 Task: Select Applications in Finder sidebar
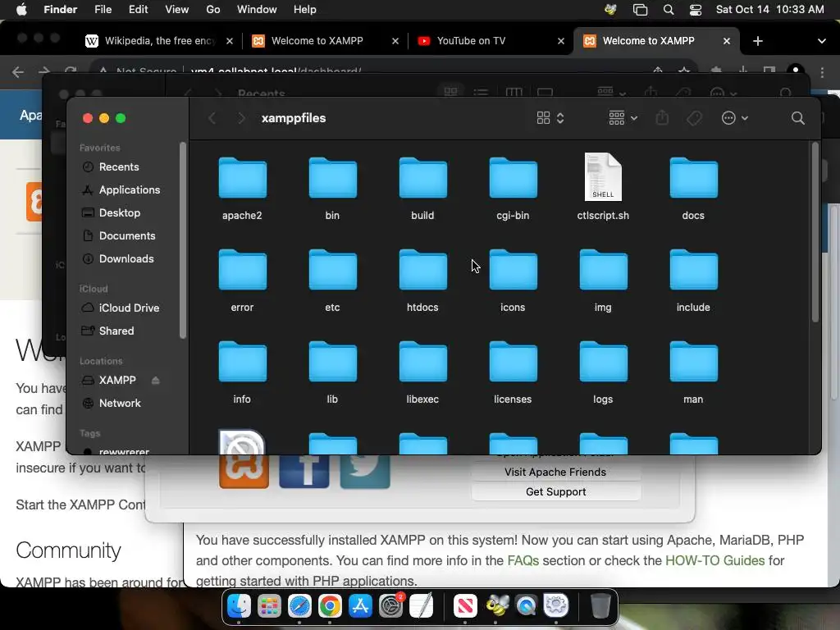(129, 190)
